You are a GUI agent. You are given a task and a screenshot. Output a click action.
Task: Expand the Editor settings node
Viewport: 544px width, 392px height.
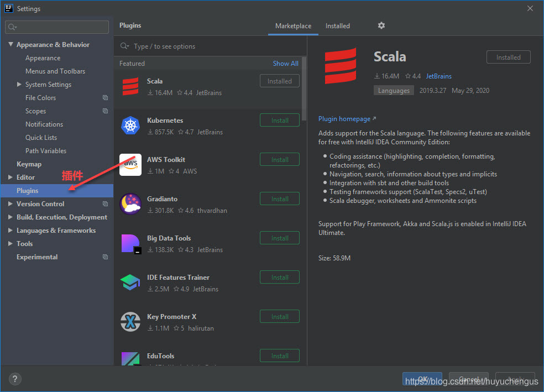click(x=11, y=177)
